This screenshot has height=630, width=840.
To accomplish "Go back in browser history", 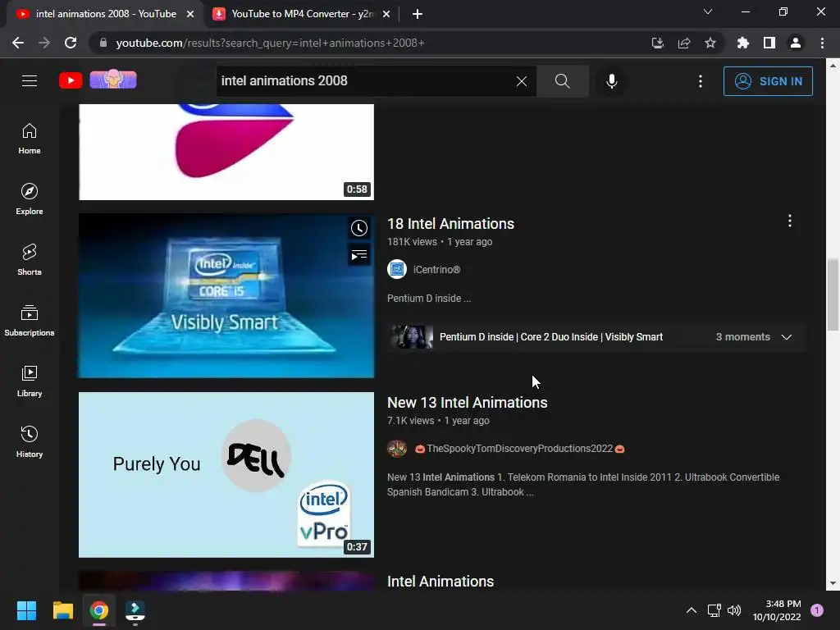I will click(18, 43).
